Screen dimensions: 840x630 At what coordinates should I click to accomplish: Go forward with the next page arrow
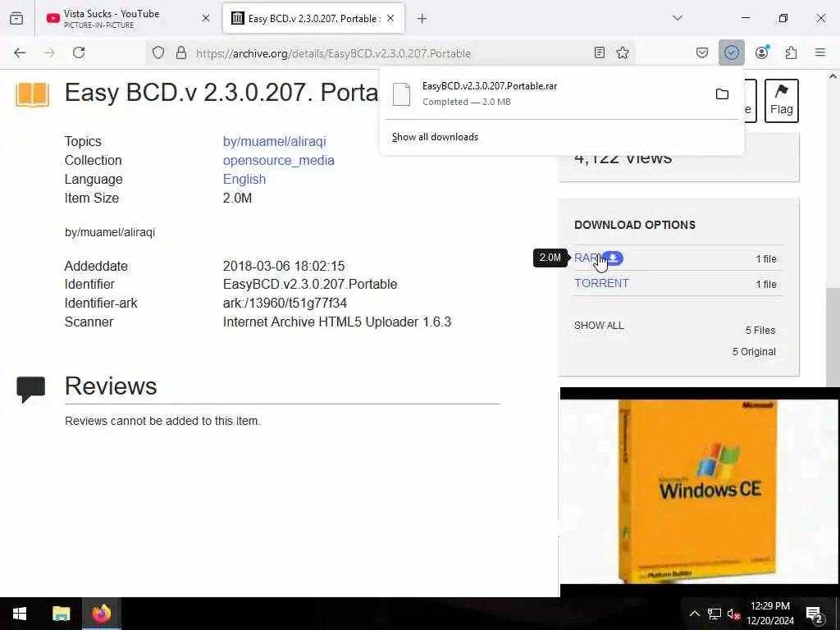pyautogui.click(x=49, y=52)
